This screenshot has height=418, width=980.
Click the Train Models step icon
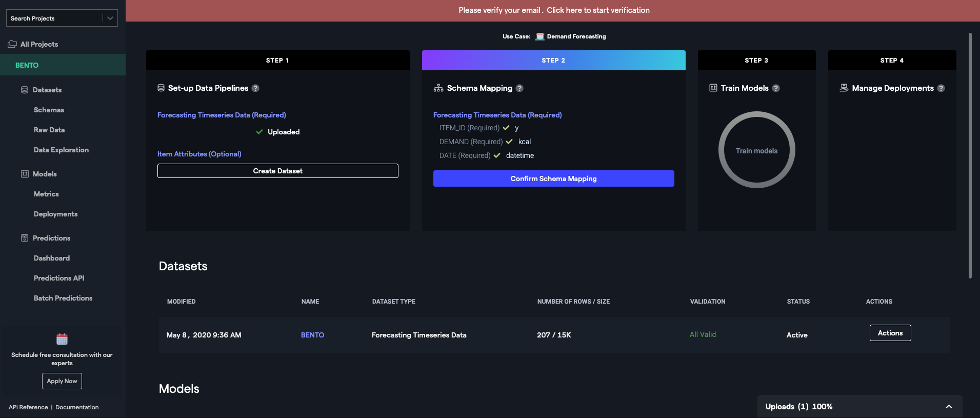click(x=713, y=88)
